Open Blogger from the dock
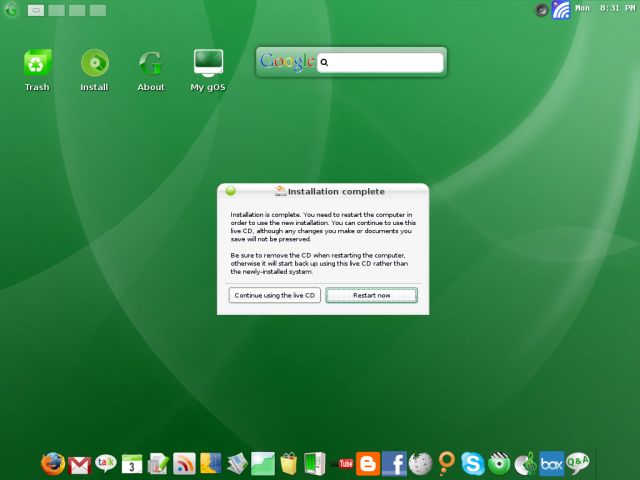Image resolution: width=640 pixels, height=480 pixels. [x=369, y=464]
